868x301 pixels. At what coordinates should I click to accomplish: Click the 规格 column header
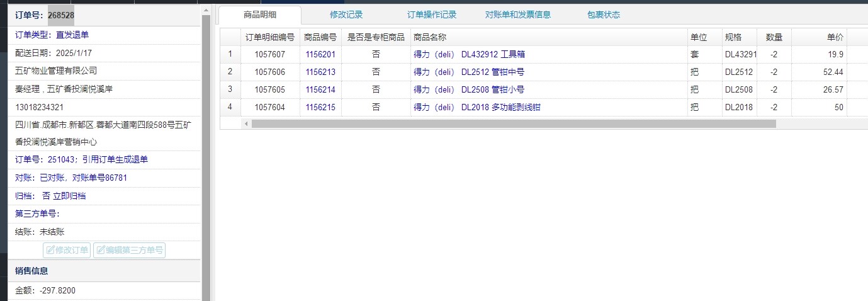[740, 37]
